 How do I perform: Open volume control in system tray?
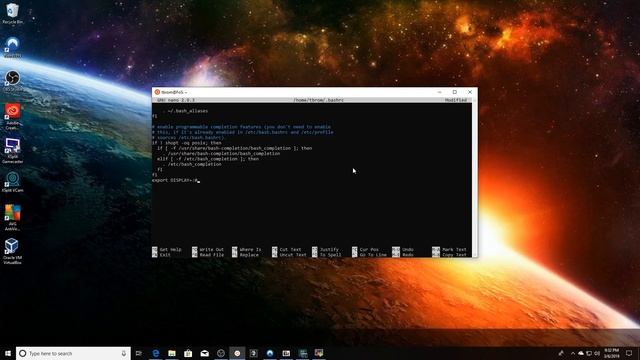click(597, 353)
